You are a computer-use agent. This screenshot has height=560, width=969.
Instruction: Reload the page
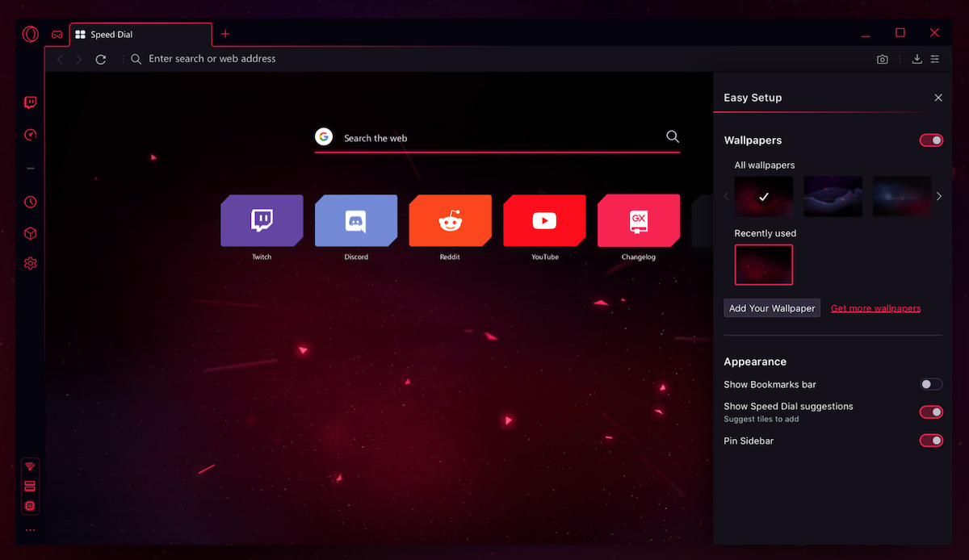[101, 59]
